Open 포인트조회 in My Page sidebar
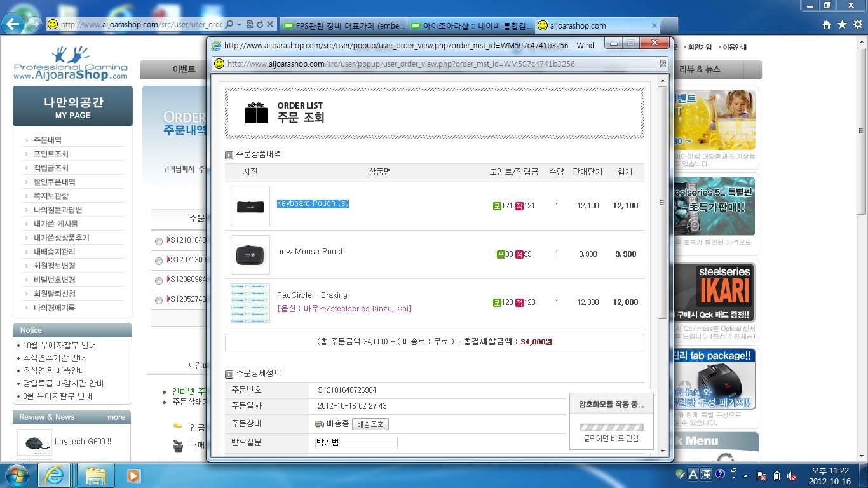Screen dimensions: 868x488 pos(51,154)
